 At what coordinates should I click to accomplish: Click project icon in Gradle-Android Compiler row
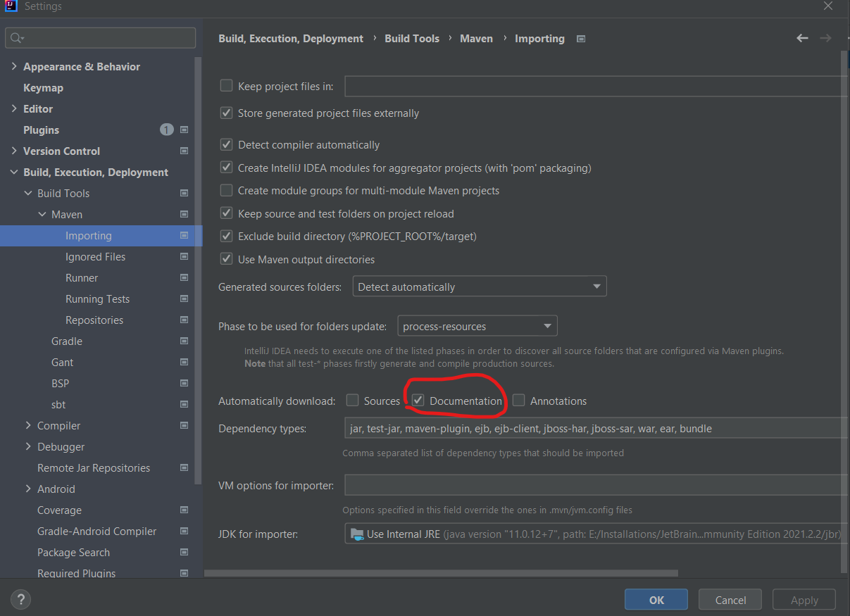[x=185, y=531]
